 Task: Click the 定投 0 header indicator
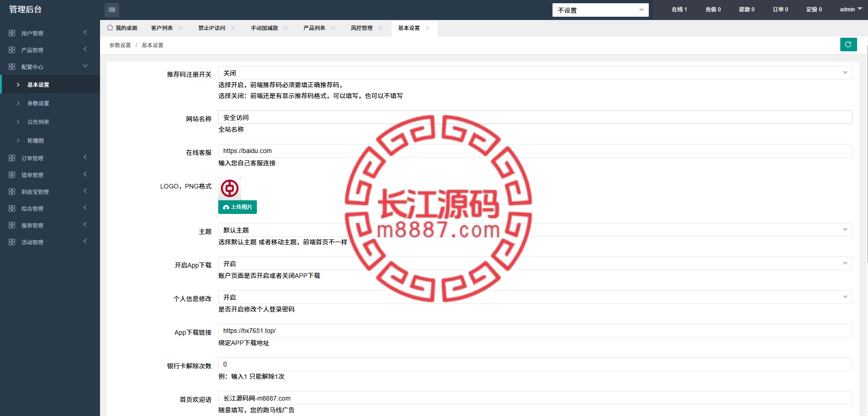[814, 10]
